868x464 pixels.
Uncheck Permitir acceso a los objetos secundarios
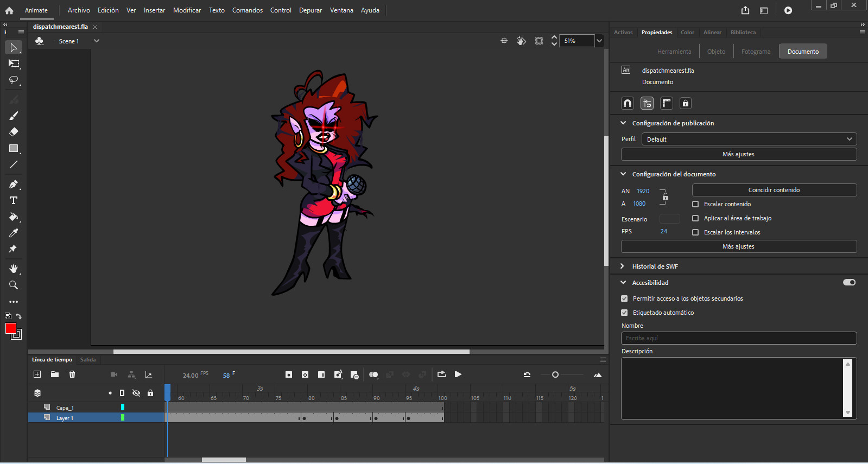(x=624, y=298)
